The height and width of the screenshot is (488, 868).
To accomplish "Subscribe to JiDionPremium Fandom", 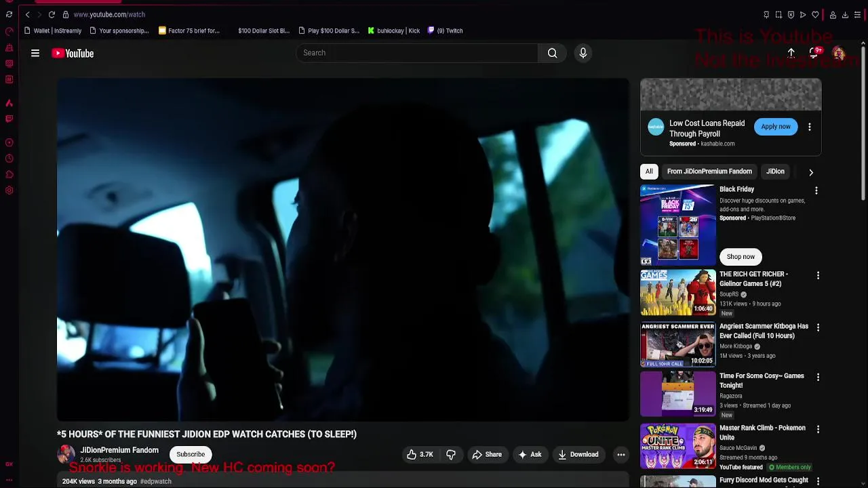I will point(191,454).
